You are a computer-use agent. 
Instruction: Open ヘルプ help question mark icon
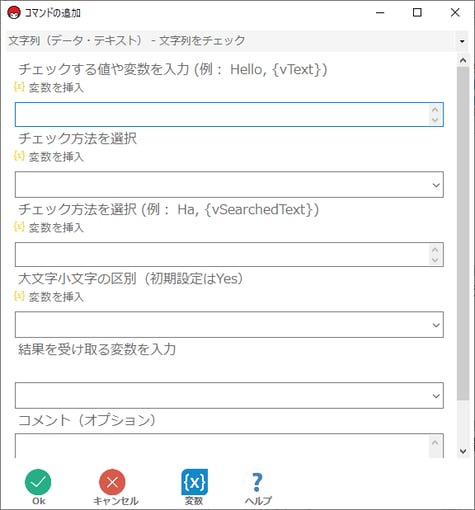(x=257, y=482)
